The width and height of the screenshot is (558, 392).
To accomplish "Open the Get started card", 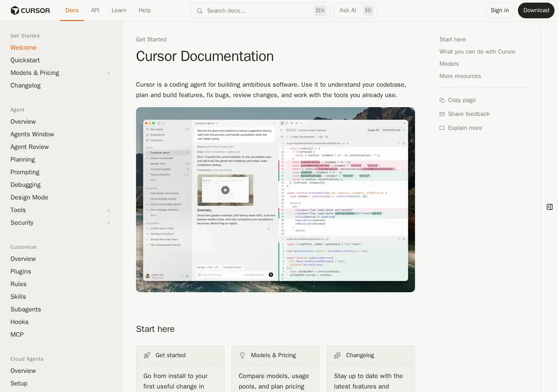I will (180, 369).
